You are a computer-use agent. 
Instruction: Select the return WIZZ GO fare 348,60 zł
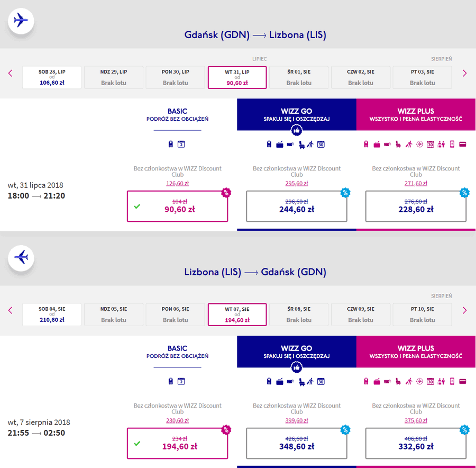pos(297,443)
